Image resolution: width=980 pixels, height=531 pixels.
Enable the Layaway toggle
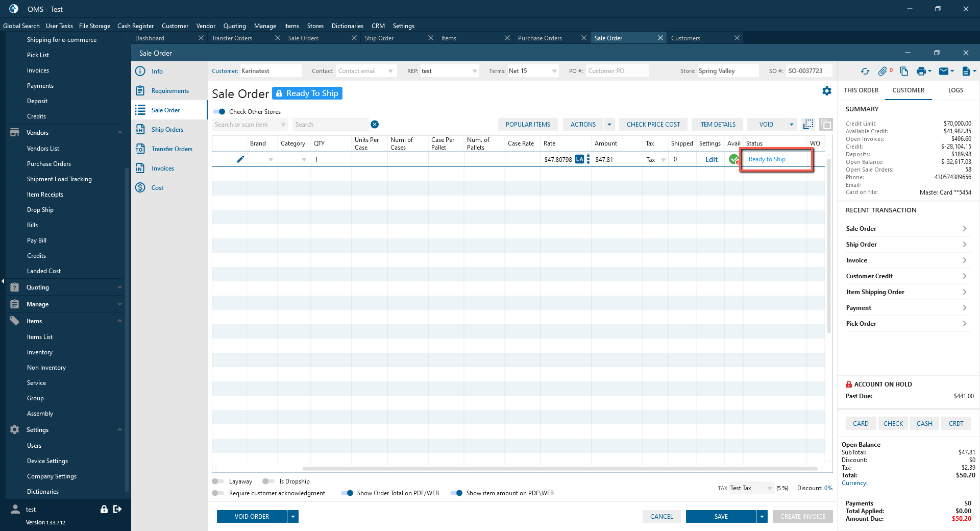click(218, 481)
